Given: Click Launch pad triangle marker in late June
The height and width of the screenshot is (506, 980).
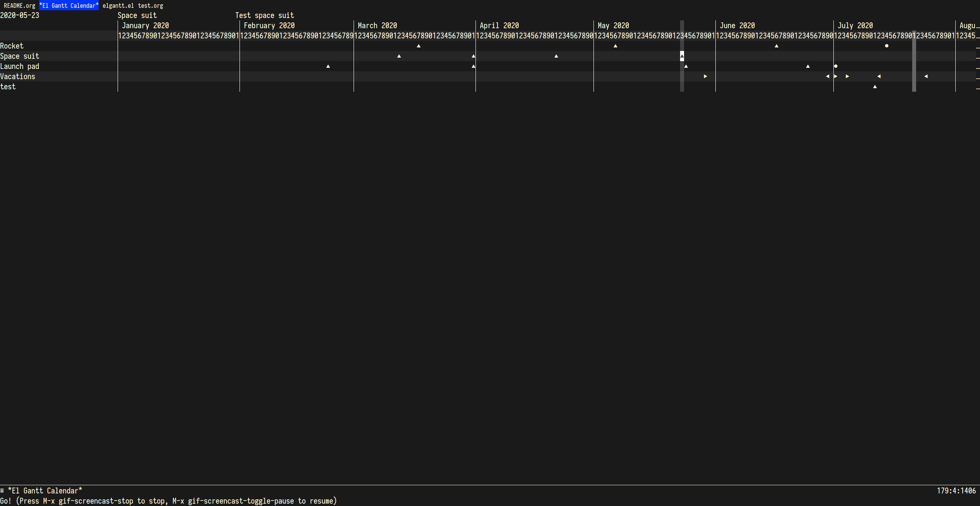Looking at the screenshot, I should point(808,67).
